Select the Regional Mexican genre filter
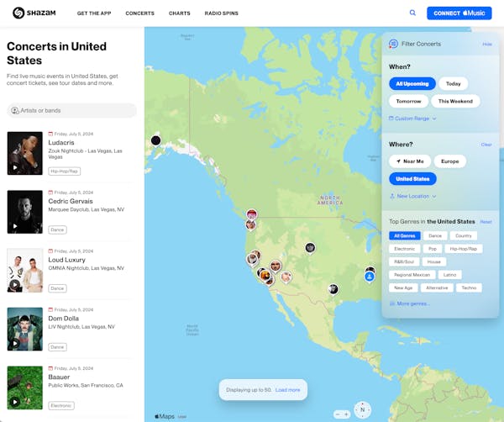Screen dimensions: 504x422 (412, 275)
